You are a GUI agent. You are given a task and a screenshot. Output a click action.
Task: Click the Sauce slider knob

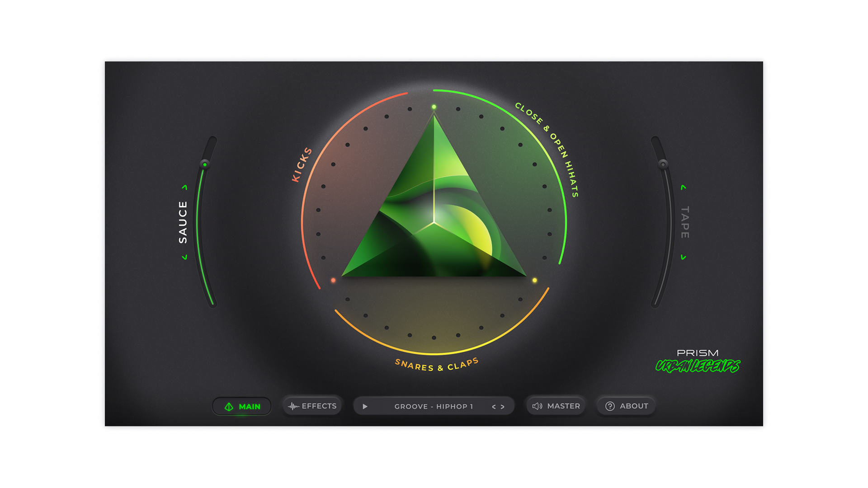click(x=205, y=164)
